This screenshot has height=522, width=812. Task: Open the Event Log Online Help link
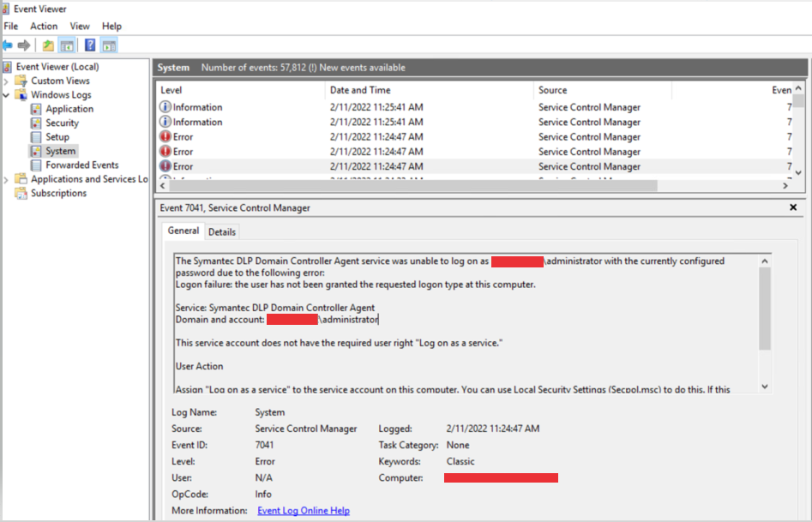[x=303, y=511]
